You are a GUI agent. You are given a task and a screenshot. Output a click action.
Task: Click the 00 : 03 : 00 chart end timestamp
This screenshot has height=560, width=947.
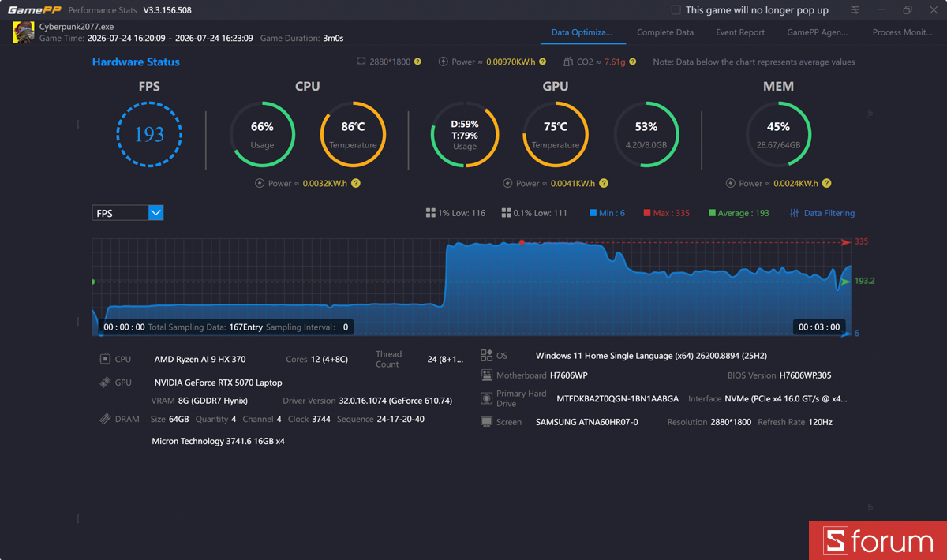click(819, 327)
